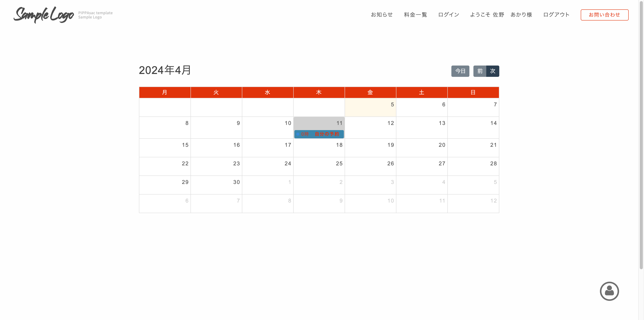Select April 5 highlighted date cell
The image size is (644, 320).
pos(370,107)
